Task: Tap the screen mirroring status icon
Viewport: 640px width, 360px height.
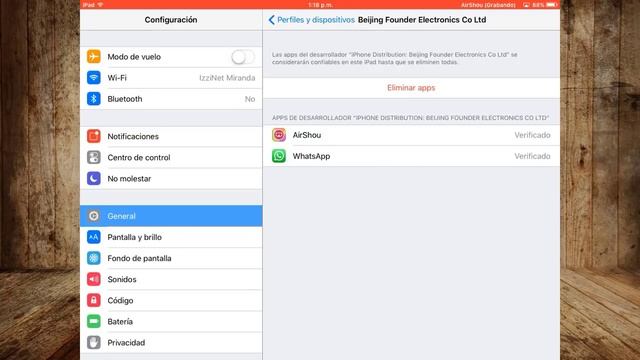Action: click(x=526, y=5)
